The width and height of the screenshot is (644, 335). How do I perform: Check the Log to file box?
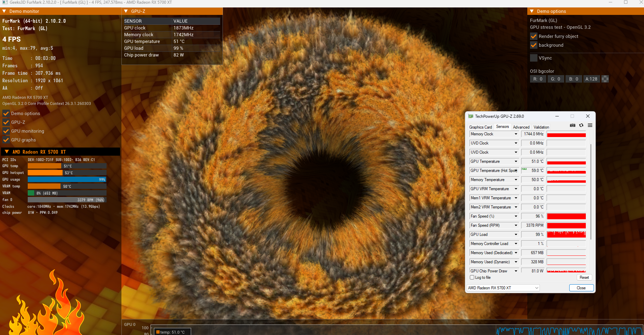click(472, 277)
